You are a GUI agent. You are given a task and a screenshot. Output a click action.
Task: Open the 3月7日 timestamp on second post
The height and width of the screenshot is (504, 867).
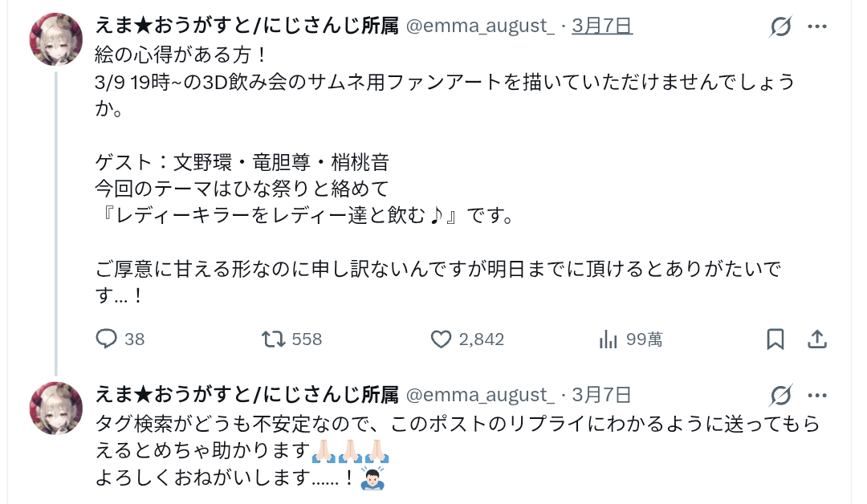(602, 395)
